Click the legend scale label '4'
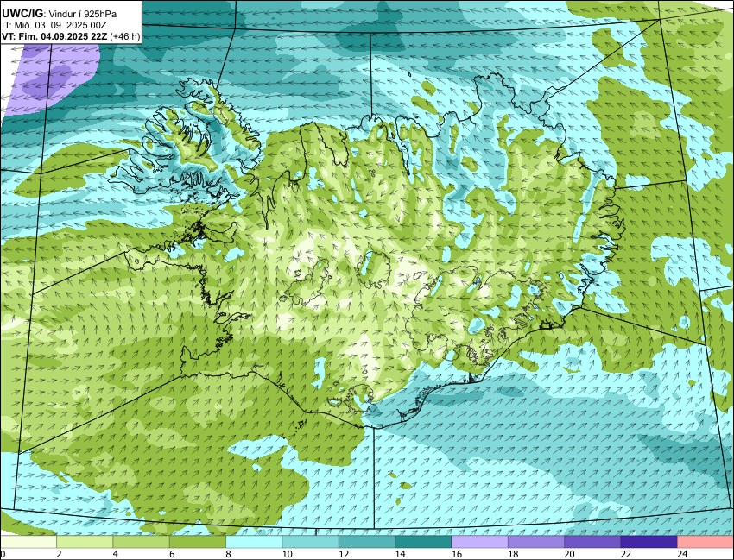Viewport: 734px width, 560px height. (x=115, y=554)
